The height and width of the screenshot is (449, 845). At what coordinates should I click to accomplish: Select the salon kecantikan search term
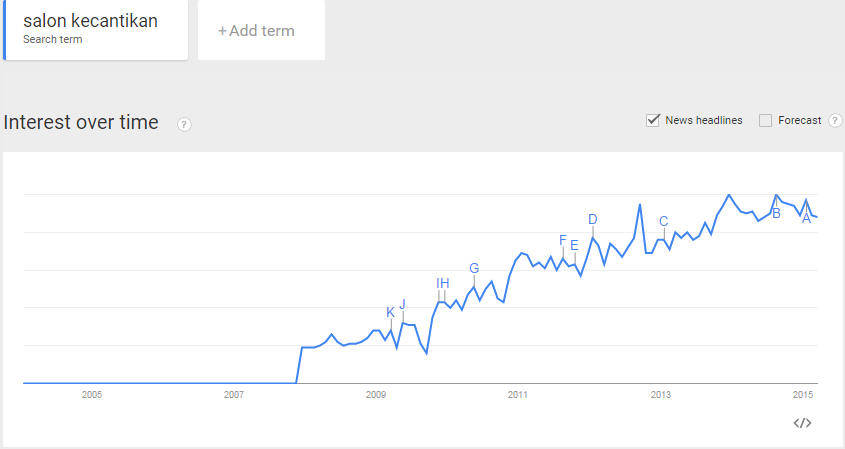click(x=96, y=30)
